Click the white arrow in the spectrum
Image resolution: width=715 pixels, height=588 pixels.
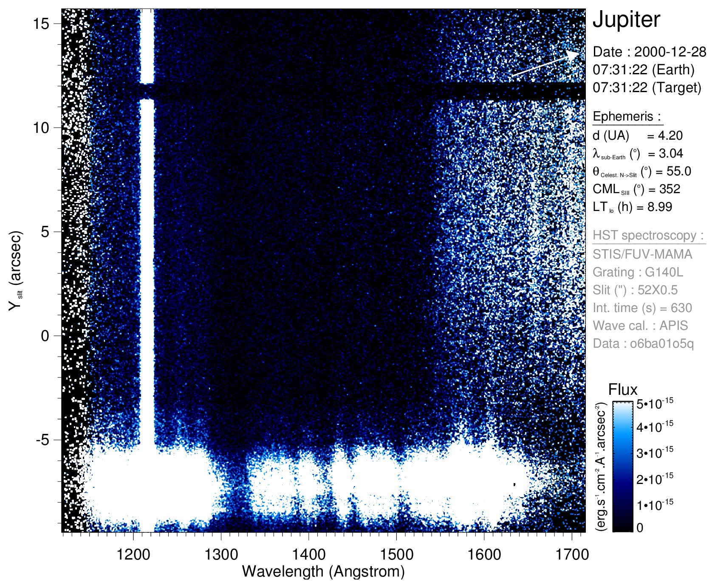click(x=545, y=65)
